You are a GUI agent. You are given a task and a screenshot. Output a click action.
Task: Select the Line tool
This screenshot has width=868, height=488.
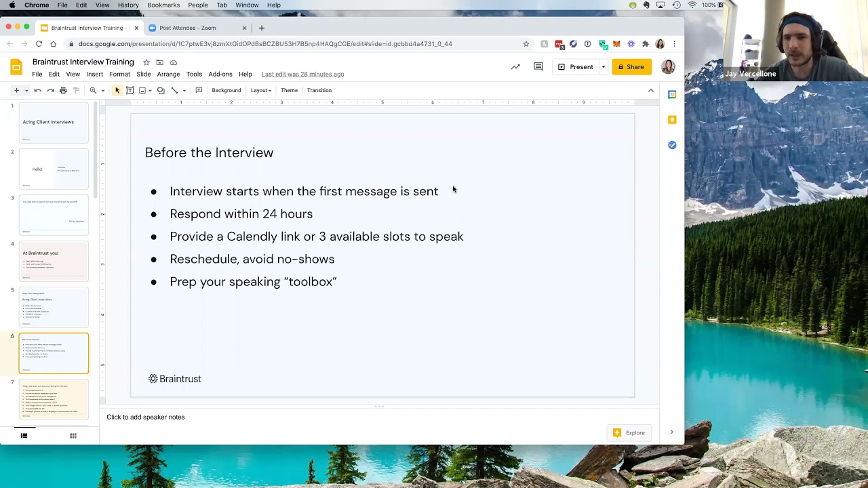click(x=174, y=90)
